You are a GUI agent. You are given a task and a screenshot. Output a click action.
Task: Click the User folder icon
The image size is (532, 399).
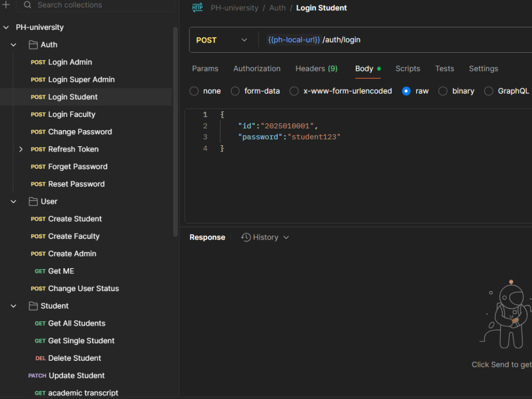click(x=33, y=202)
